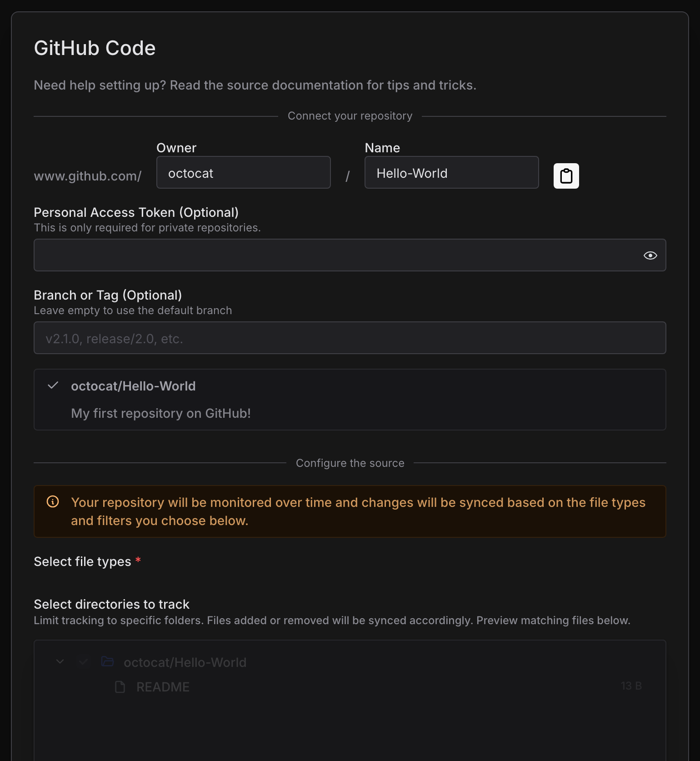This screenshot has width=700, height=761.
Task: Click the repository monitoring warning message text
Action: click(358, 511)
